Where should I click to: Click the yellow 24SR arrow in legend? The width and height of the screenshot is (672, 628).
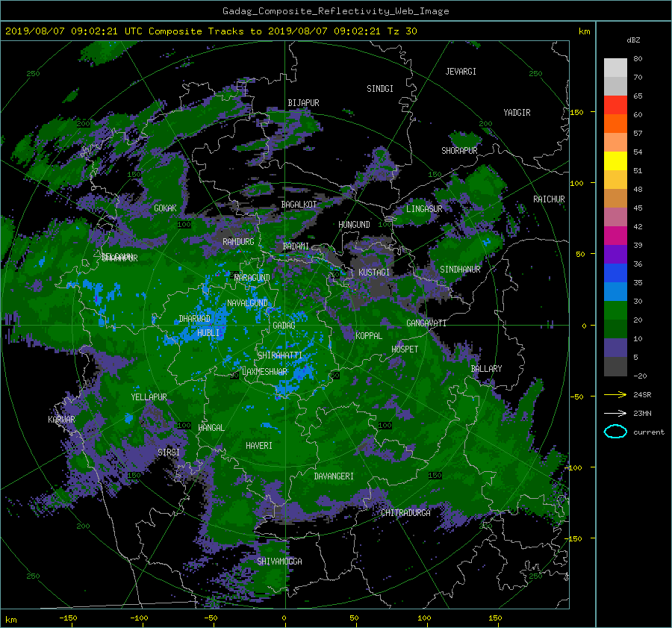point(615,394)
